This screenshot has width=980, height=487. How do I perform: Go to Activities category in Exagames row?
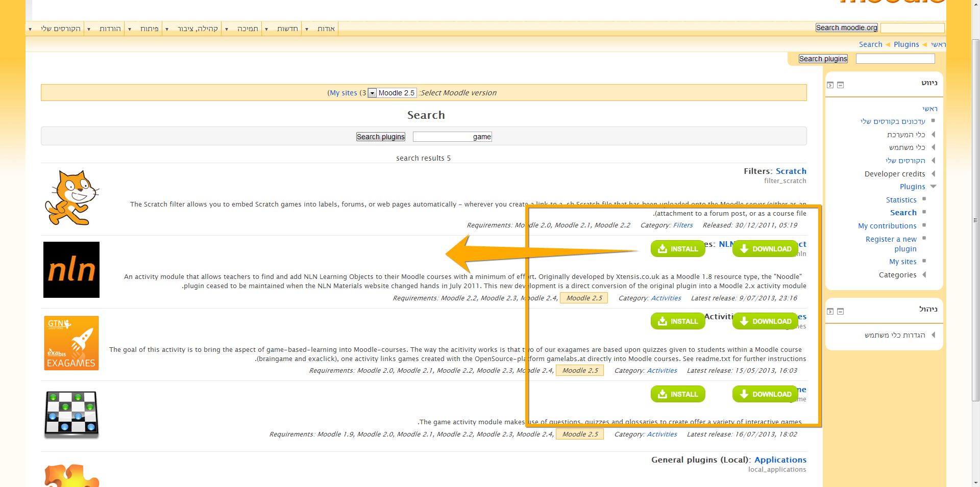point(662,370)
